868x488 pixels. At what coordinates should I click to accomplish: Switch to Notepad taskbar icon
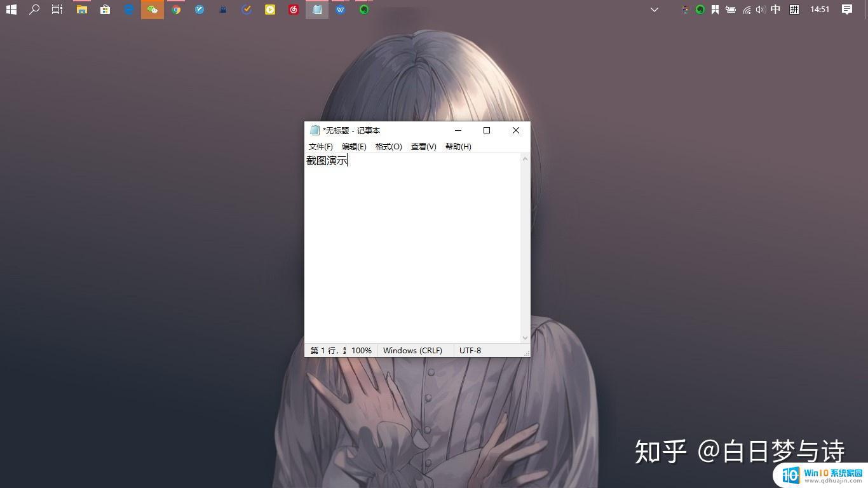coord(317,10)
